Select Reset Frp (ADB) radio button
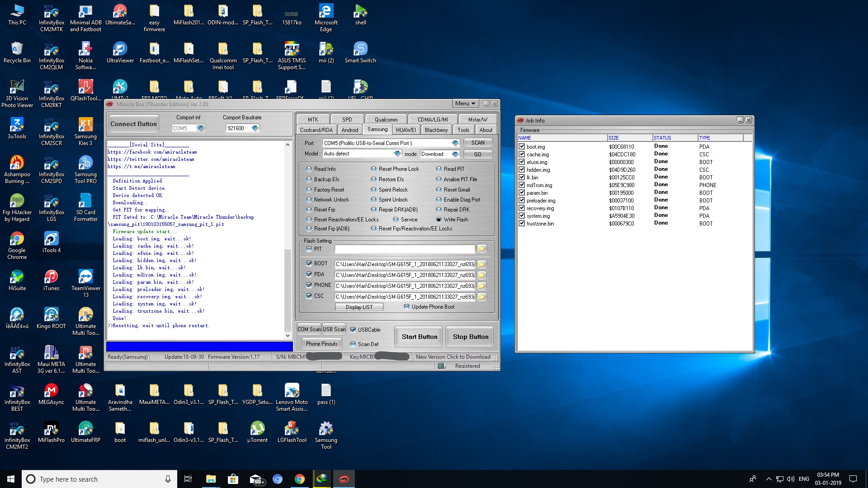This screenshot has height=488, width=868. [x=309, y=229]
